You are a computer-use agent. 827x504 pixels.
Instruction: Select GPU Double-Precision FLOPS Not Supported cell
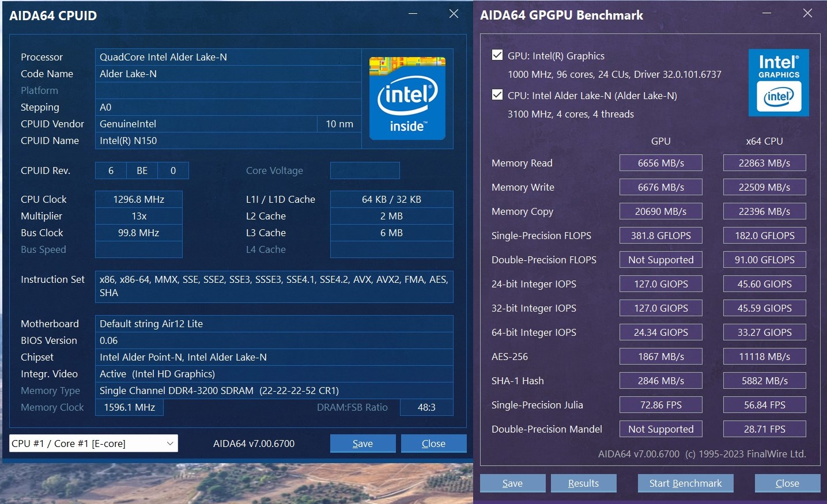pyautogui.click(x=661, y=260)
